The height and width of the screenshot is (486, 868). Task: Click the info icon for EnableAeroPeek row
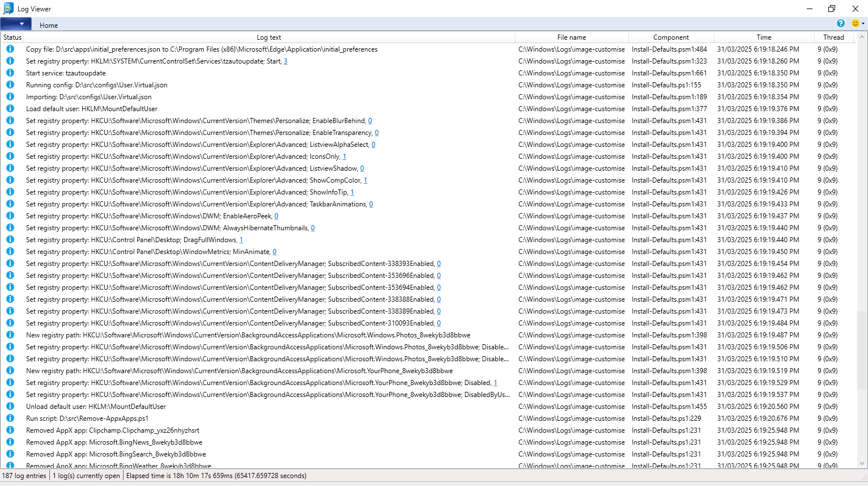click(10, 216)
